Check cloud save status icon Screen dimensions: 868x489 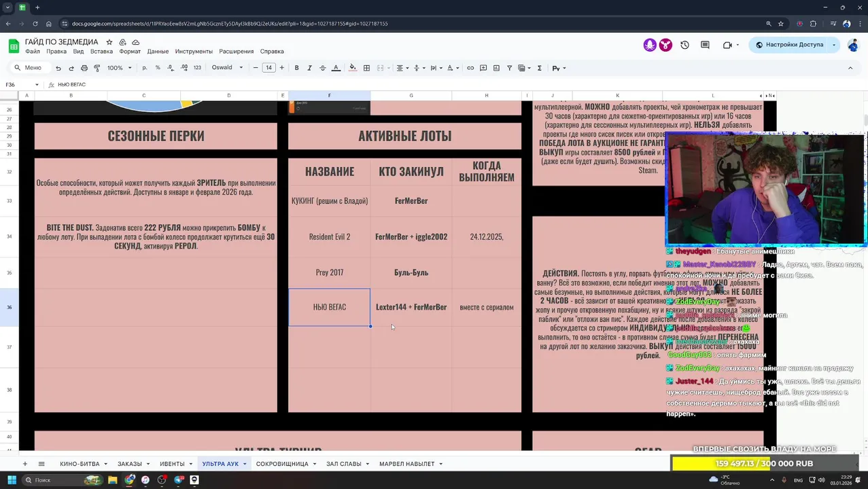(135, 42)
